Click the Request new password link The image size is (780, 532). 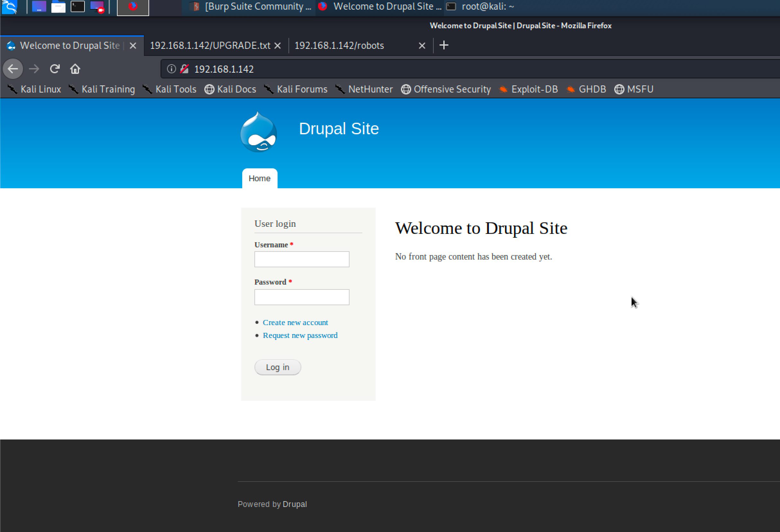coord(300,335)
